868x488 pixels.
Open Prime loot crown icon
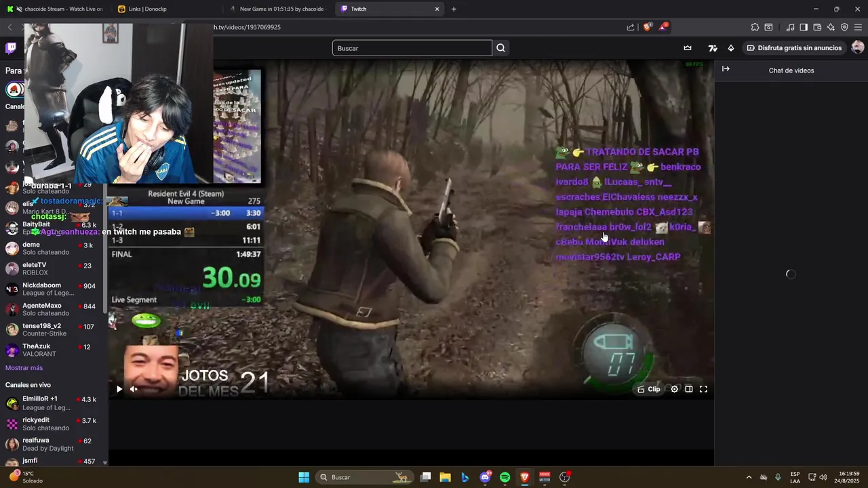688,48
